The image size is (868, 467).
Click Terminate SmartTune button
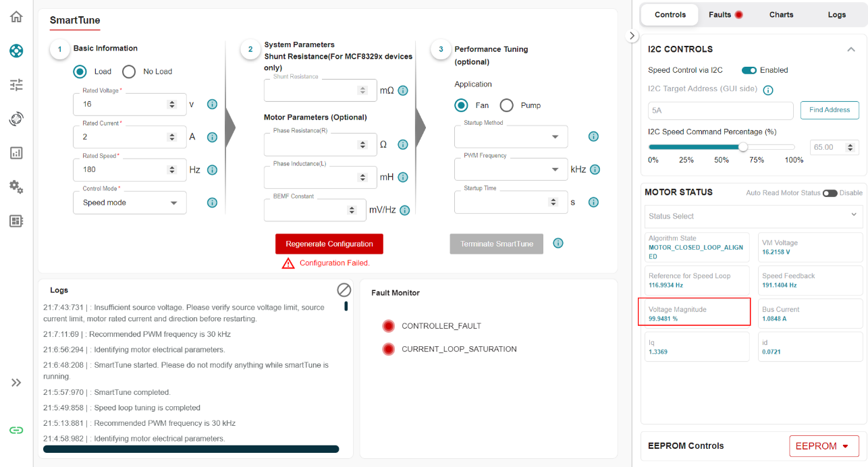(497, 244)
